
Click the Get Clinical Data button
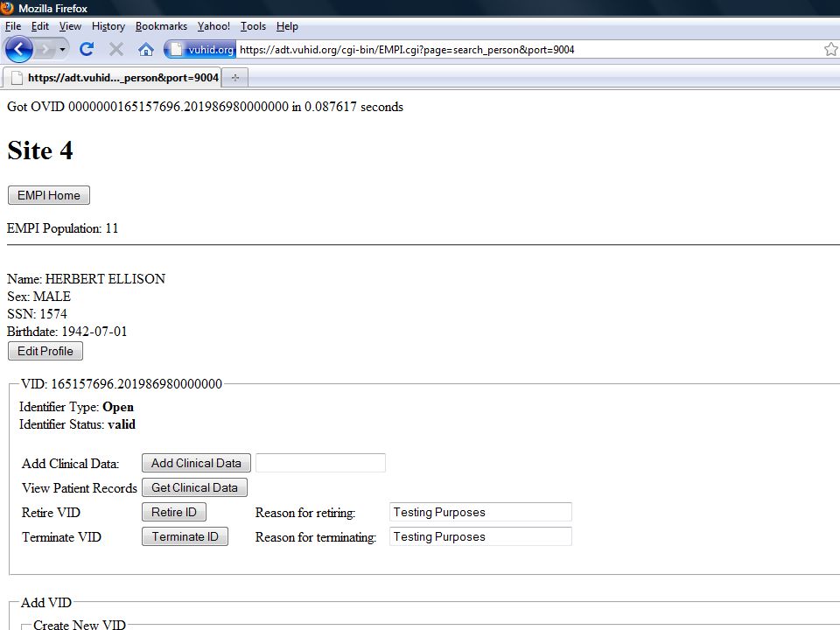click(x=194, y=487)
